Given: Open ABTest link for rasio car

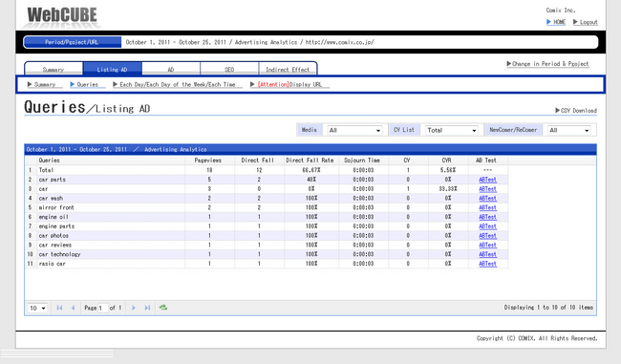Looking at the screenshot, I should coord(487,264).
